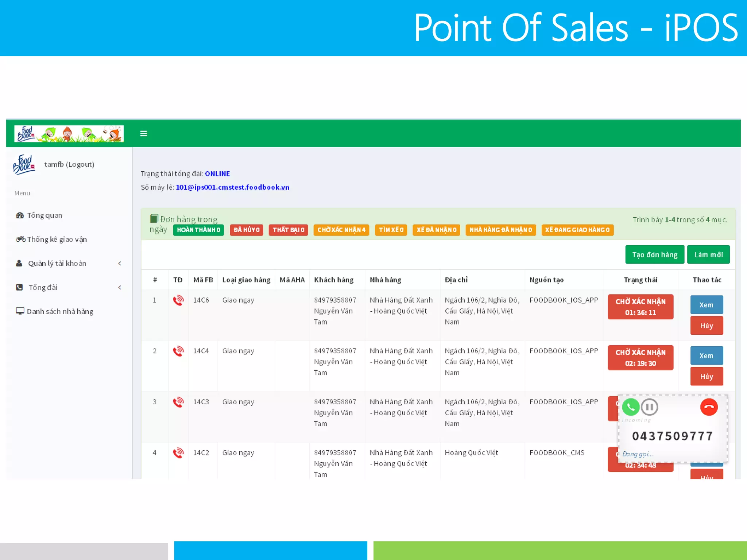The width and height of the screenshot is (747, 560).
Task: Open Tổng đài menu item
Action: 43,288
